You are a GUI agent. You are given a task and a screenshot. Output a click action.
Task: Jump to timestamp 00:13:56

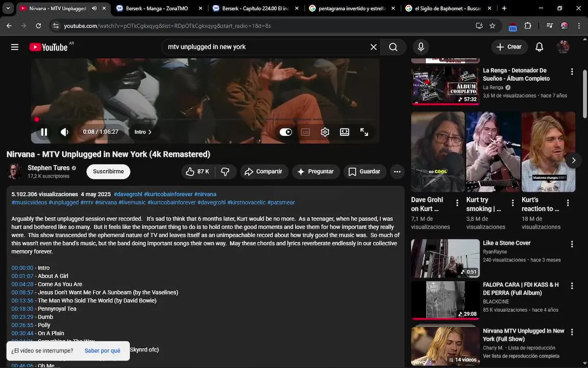pos(22,301)
